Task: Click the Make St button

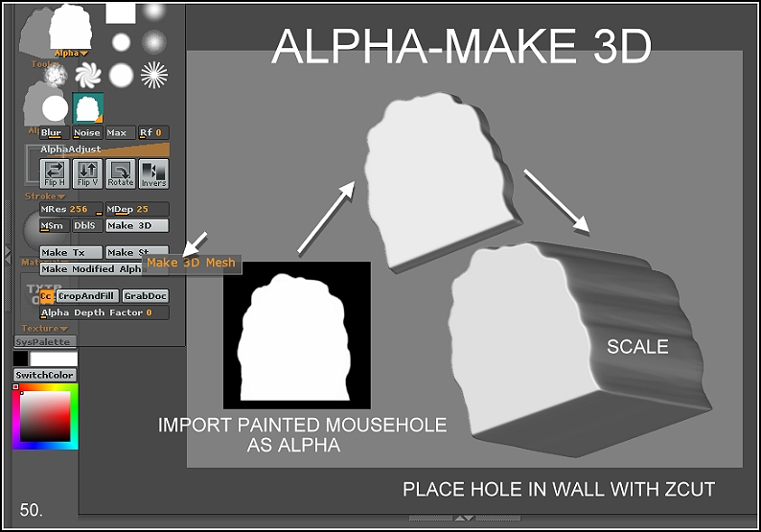Action: (137, 253)
